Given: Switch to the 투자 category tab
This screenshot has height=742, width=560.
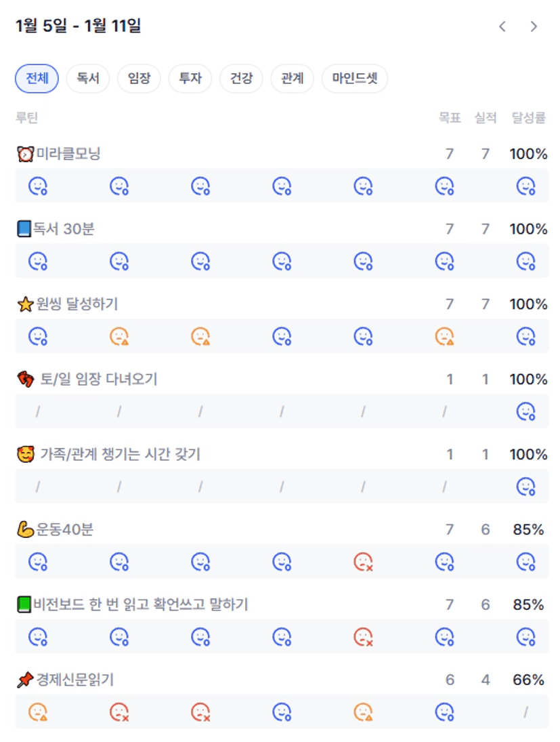Looking at the screenshot, I should 190,79.
